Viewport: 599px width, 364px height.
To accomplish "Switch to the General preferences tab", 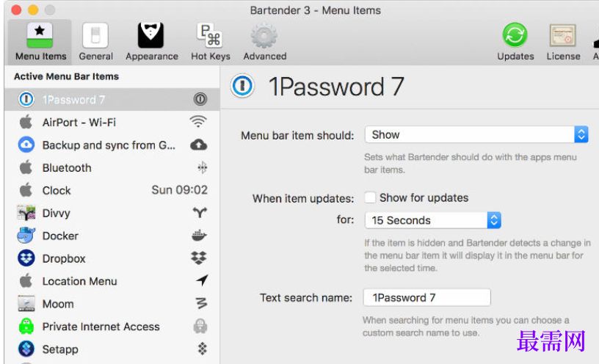I will click(x=95, y=42).
